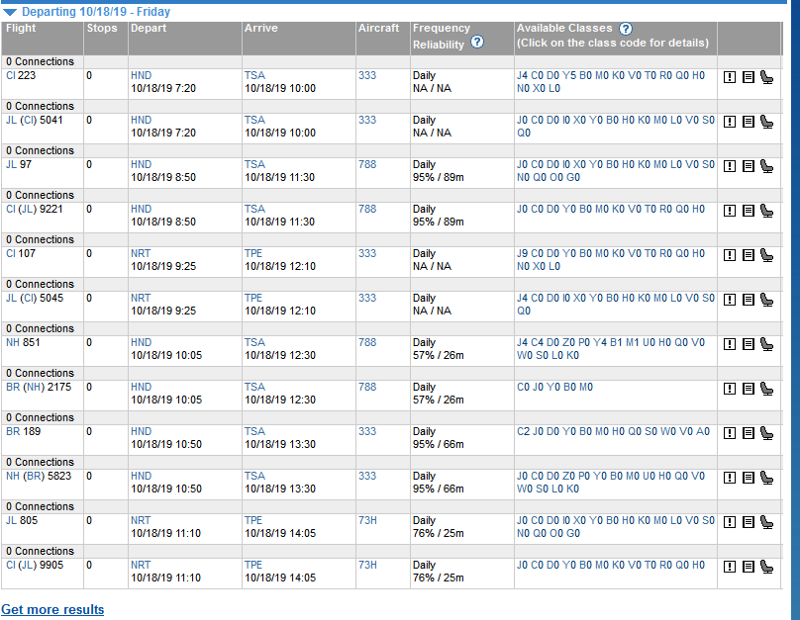
Task: View seat map icon for NH (BR) 5823
Action: coord(766,478)
